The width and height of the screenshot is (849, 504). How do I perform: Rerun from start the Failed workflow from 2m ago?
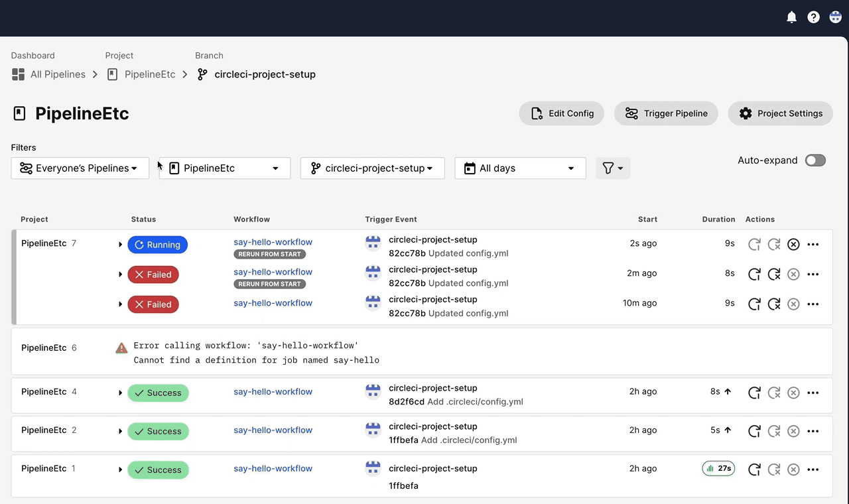pos(754,274)
